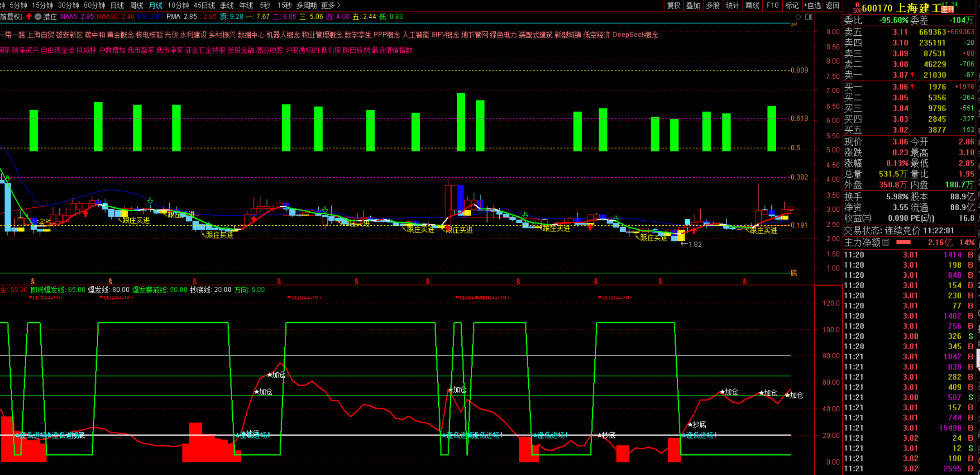
Task: Click the 换手 5.98% value
Action: (x=897, y=197)
